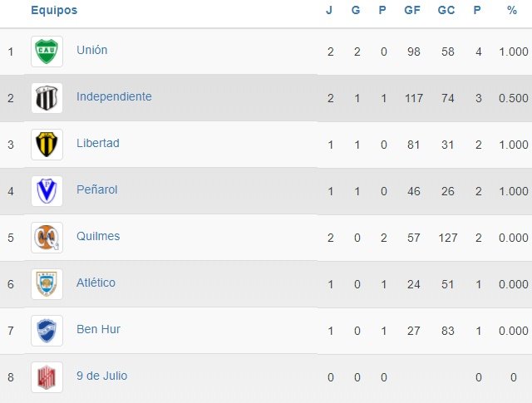Viewport: 532px width, 403px height.
Task: Click the Quilmes team logo
Action: tap(47, 238)
